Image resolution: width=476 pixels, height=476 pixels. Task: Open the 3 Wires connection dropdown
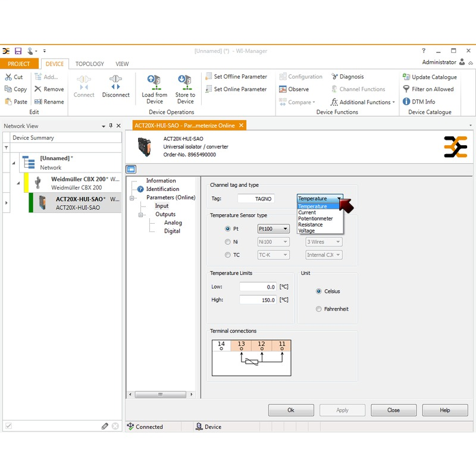pos(324,242)
